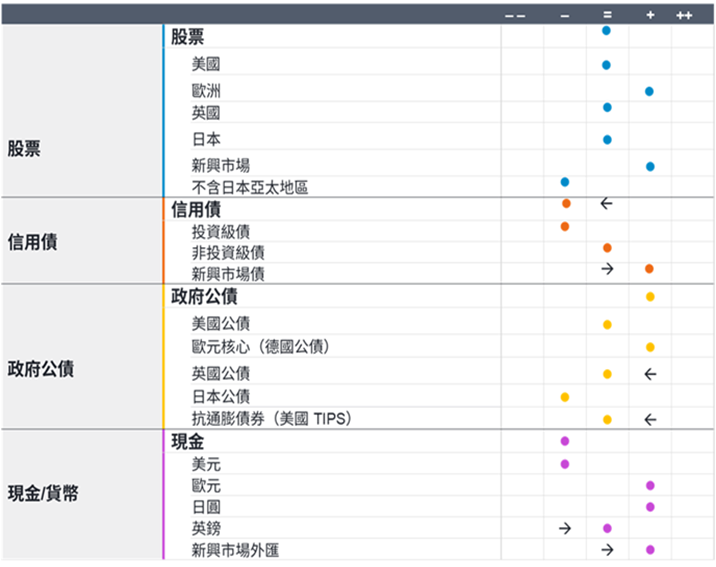Click the purple dot in the 美元 row

565,464
